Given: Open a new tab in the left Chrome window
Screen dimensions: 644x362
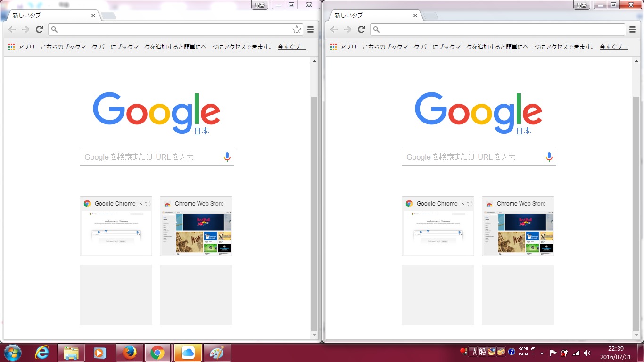Looking at the screenshot, I should (108, 16).
